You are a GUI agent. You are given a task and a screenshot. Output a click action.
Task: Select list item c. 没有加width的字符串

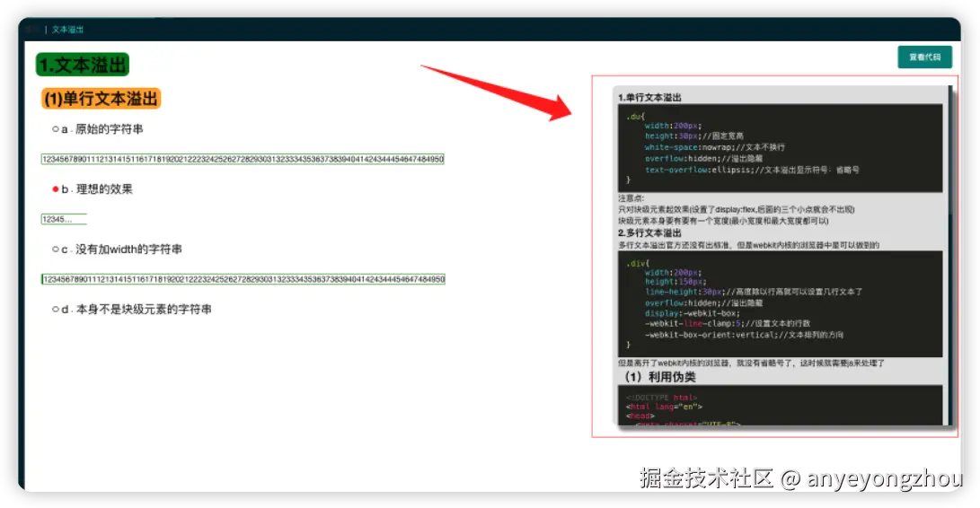pyautogui.click(x=117, y=250)
